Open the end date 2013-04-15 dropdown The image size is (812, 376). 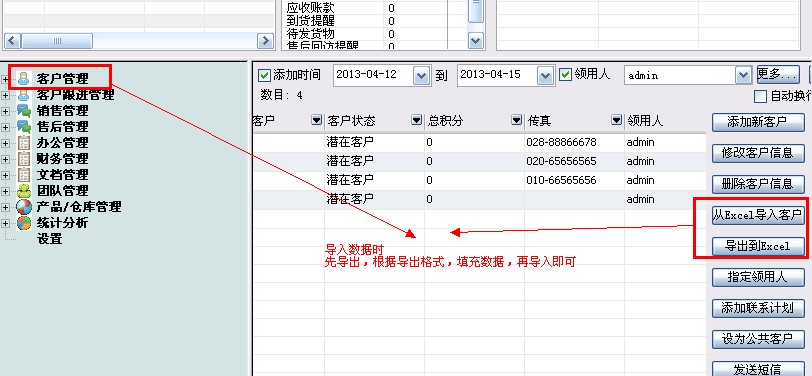[545, 76]
